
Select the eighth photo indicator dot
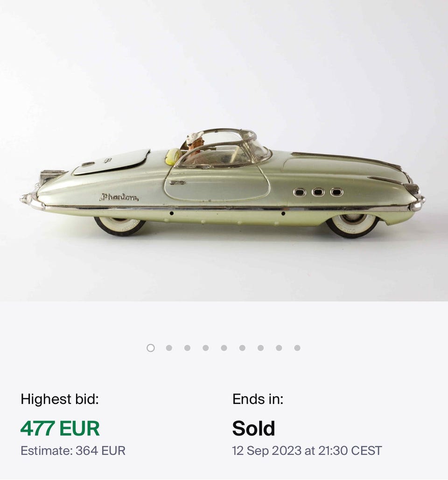(279, 348)
